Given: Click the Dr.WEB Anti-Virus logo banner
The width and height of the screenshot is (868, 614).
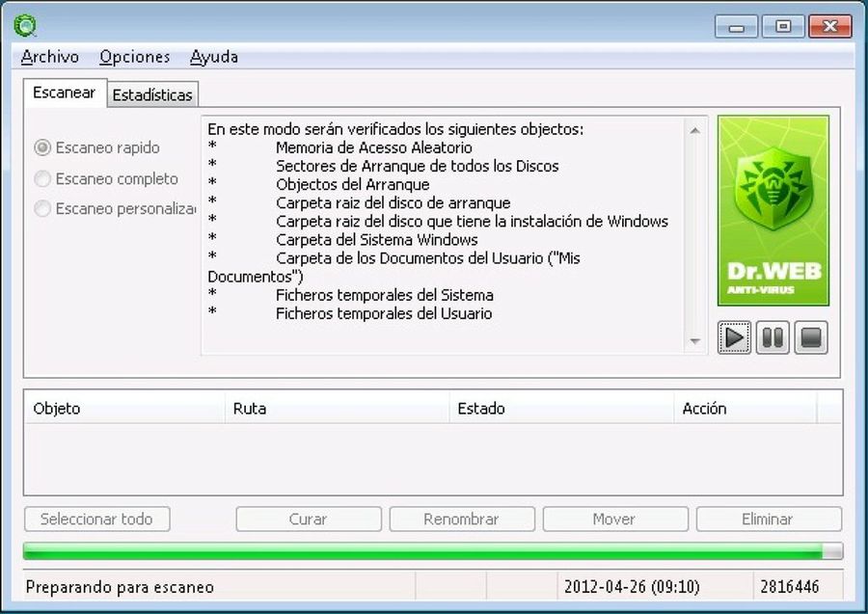Looking at the screenshot, I should pyautogui.click(x=773, y=212).
